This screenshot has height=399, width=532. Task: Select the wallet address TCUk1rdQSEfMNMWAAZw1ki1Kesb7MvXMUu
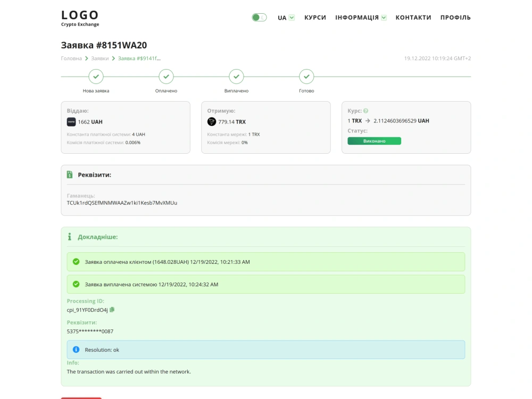[122, 203]
